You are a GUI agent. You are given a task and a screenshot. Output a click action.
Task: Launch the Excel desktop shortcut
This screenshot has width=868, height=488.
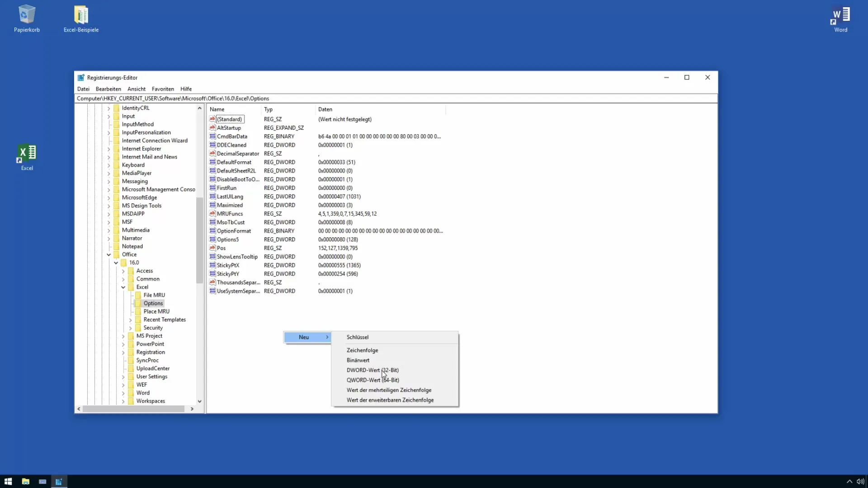(x=27, y=157)
